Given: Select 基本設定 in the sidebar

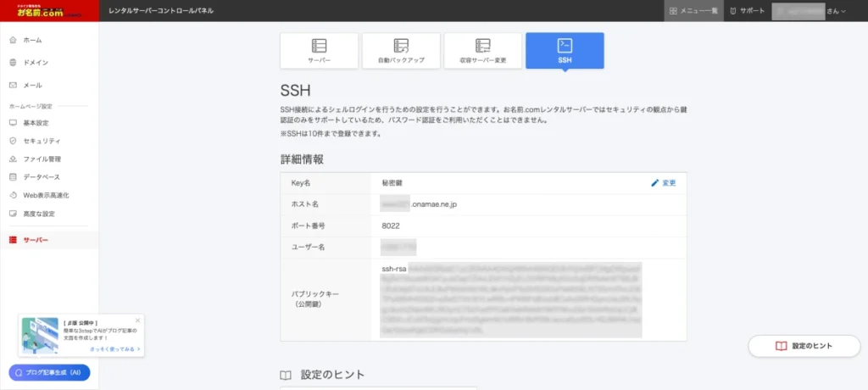Looking at the screenshot, I should tap(36, 123).
